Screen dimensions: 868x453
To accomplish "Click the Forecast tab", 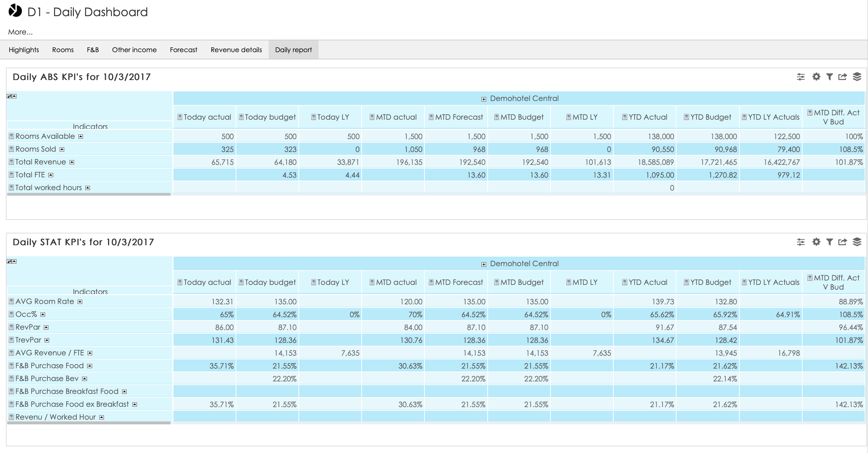I will point(183,50).
